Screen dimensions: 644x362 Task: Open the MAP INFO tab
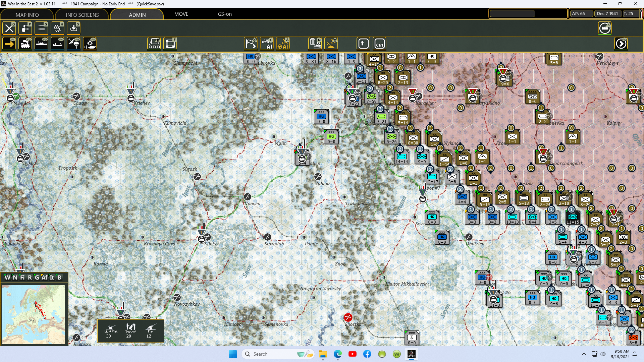coord(27,15)
